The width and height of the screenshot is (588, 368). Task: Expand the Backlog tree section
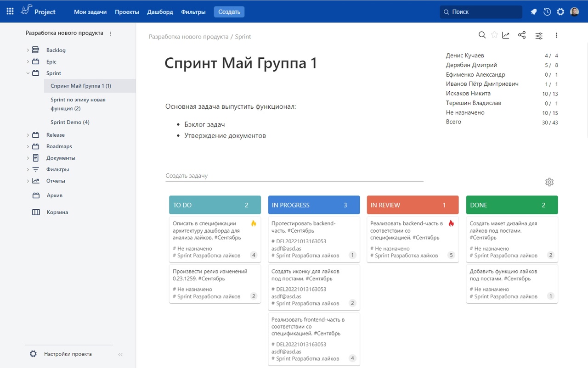coord(28,50)
